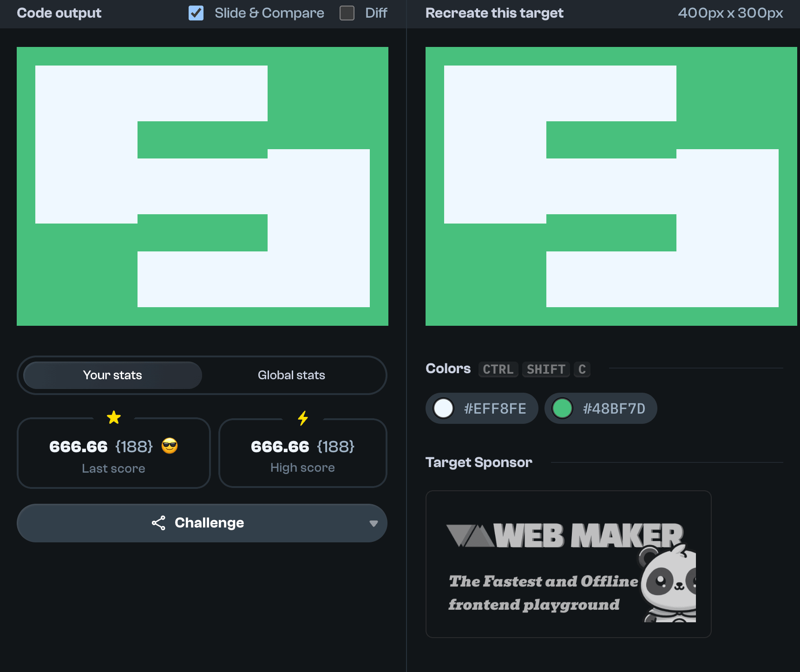Viewport: 800px width, 672px height.
Task: Click the yellow star icon above Last score
Action: pos(114,417)
